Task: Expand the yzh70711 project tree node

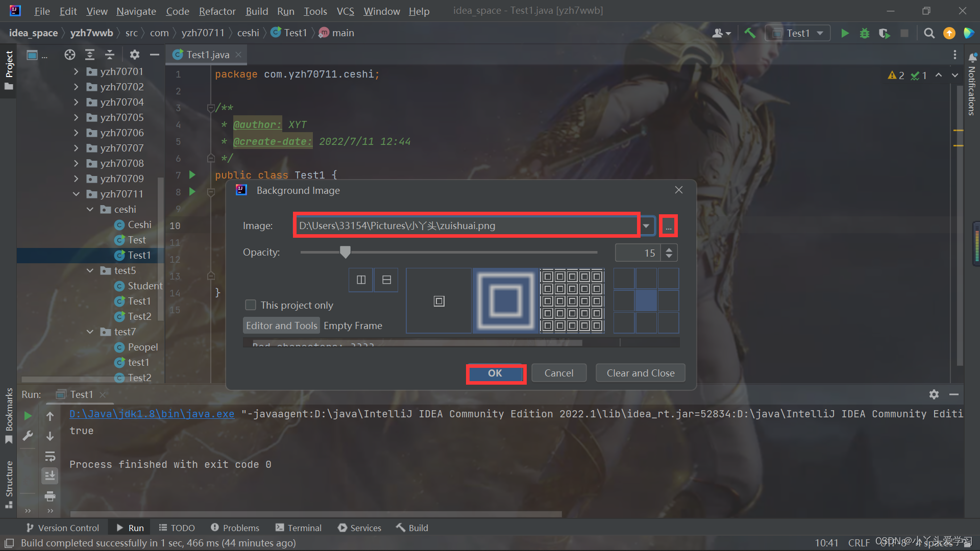Action: coord(76,194)
